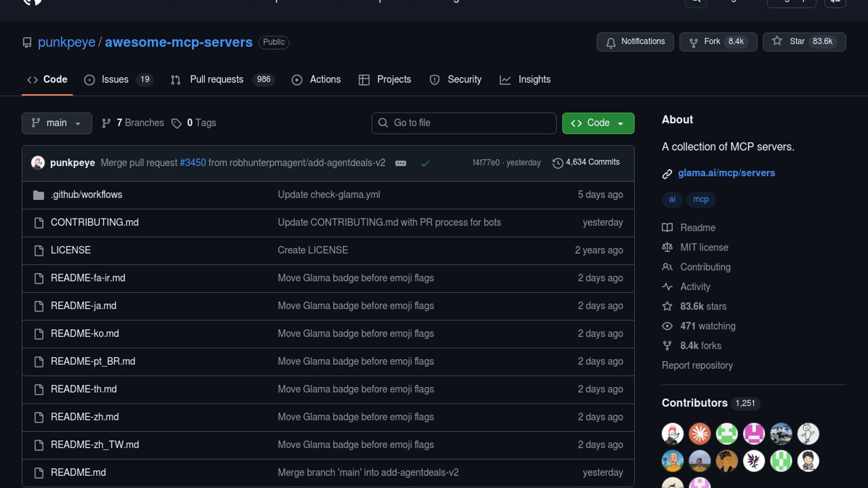The width and height of the screenshot is (868, 488).
Task: Open the README-ja.md file
Action: pyautogui.click(x=84, y=306)
